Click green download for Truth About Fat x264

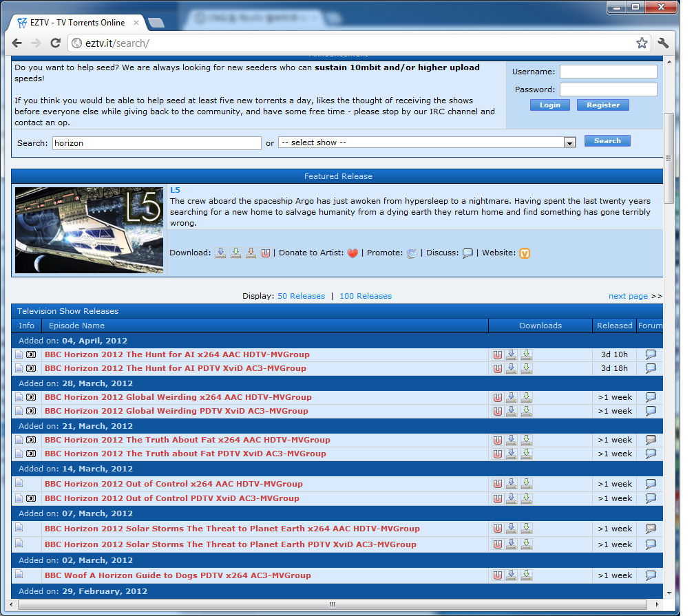[526, 440]
